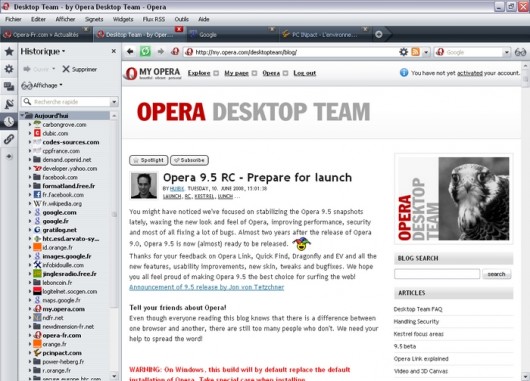
Task: Click the Spotlight button
Action: (148, 160)
